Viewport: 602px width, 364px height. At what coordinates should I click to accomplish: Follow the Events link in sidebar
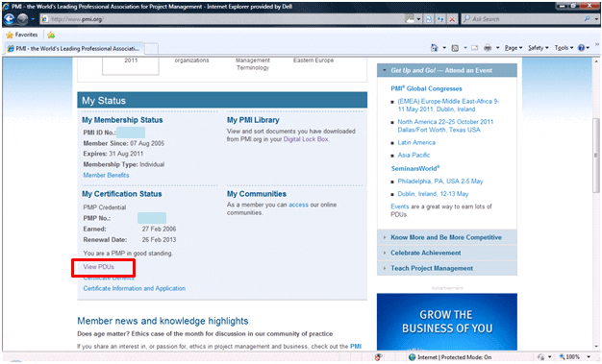tap(400, 206)
